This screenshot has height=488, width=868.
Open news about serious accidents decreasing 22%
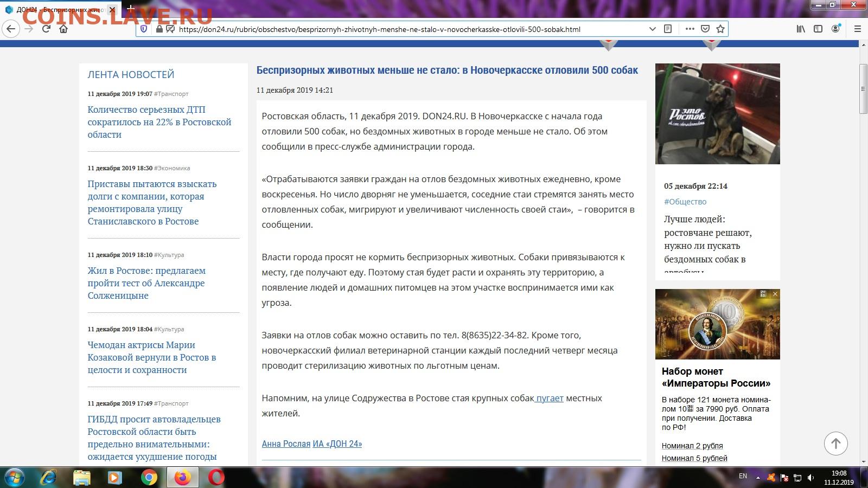click(x=159, y=122)
